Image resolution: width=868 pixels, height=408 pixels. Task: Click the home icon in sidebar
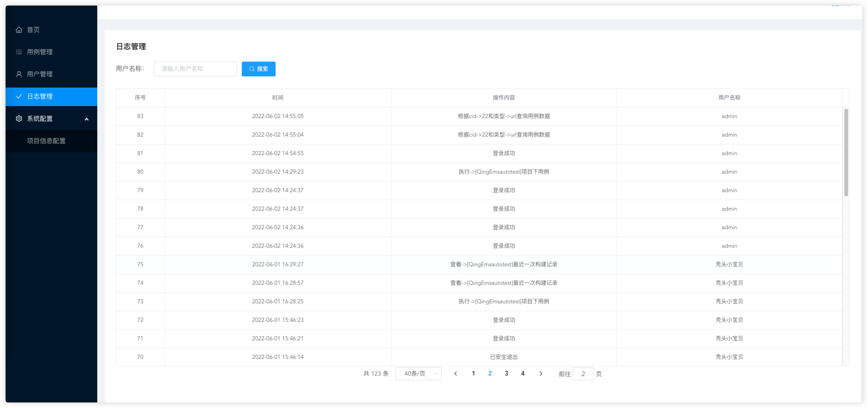pyautogui.click(x=19, y=30)
